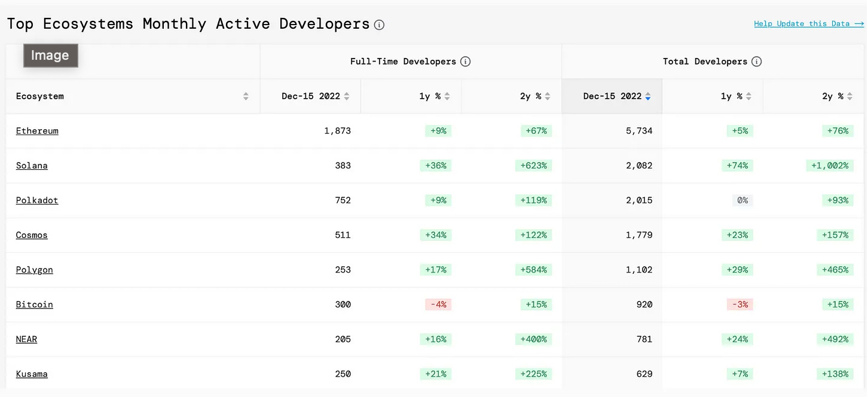Click Kusama +225% badge
The width and height of the screenshot is (868, 397).
(x=533, y=374)
